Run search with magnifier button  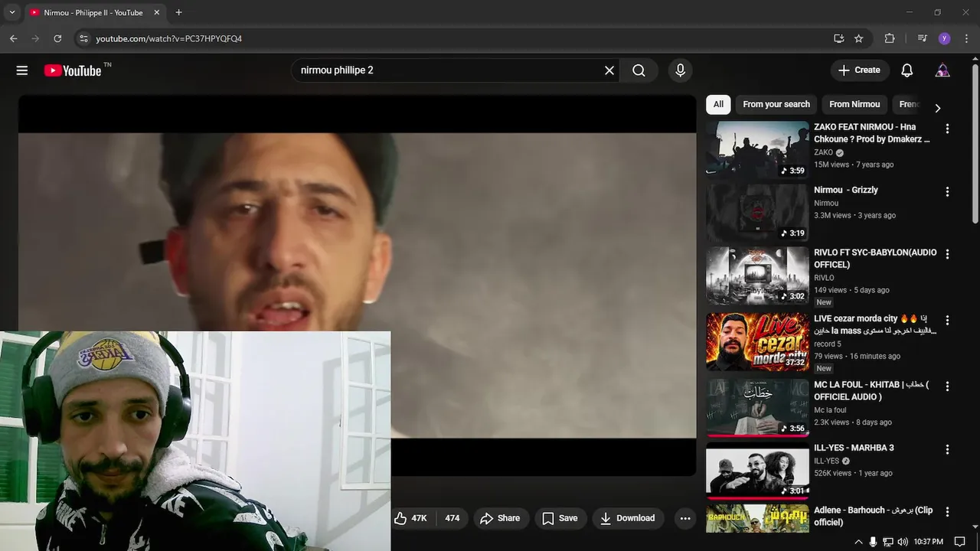639,70
